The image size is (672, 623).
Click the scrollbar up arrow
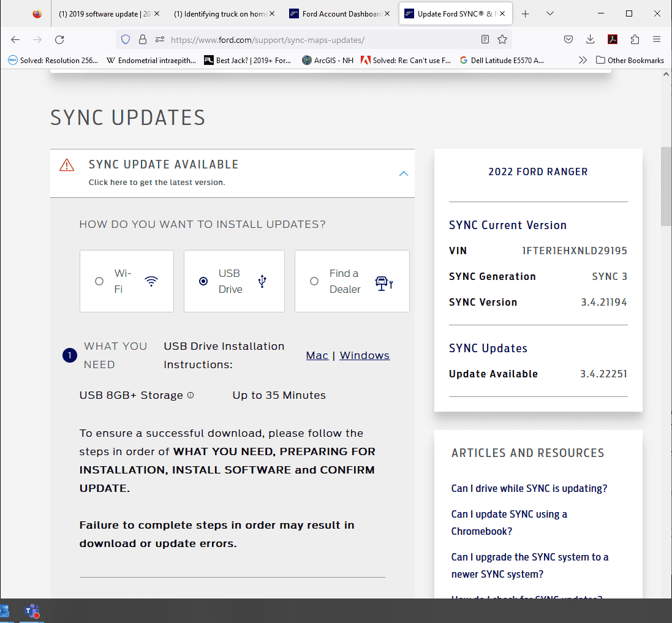666,74
